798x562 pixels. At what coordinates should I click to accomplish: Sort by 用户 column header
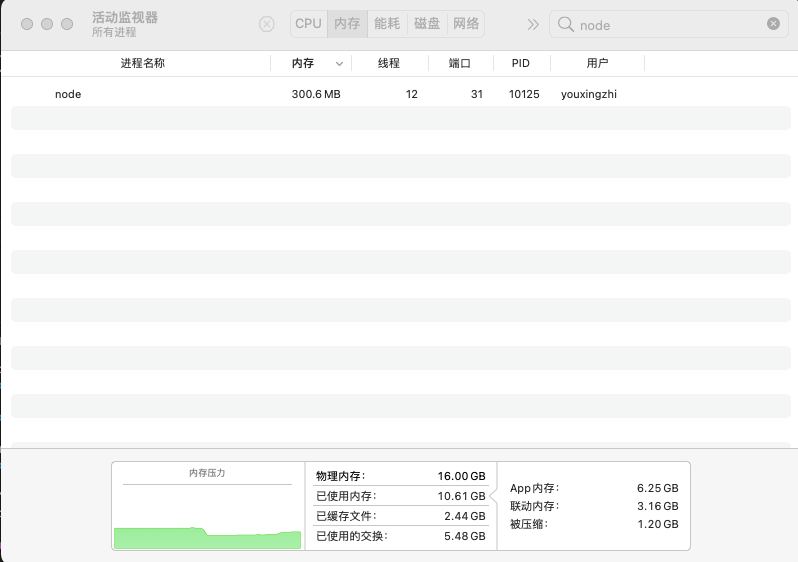[597, 63]
